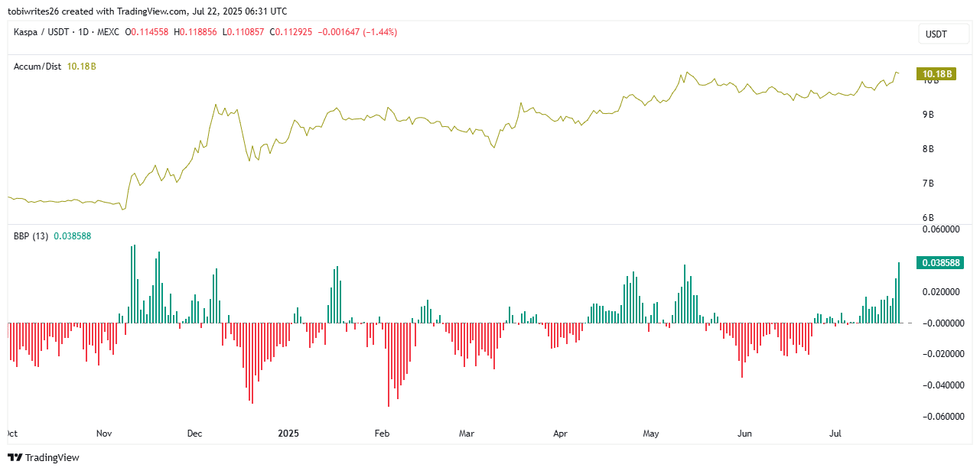Select the Accum/Dist indicator legend label
Viewport: 980px width, 471px height.
tap(38, 67)
